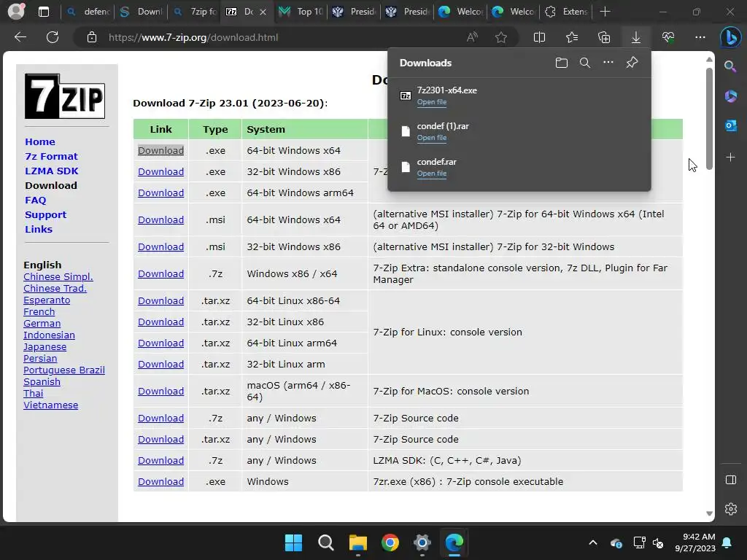Image resolution: width=747 pixels, height=560 pixels.
Task: Switch to the '7zip fo' tab
Action: [195, 12]
